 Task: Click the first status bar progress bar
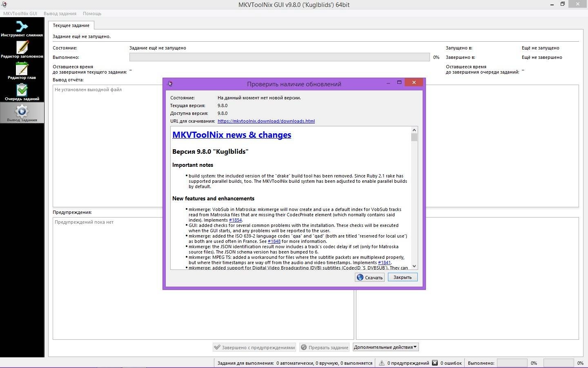[512, 363]
